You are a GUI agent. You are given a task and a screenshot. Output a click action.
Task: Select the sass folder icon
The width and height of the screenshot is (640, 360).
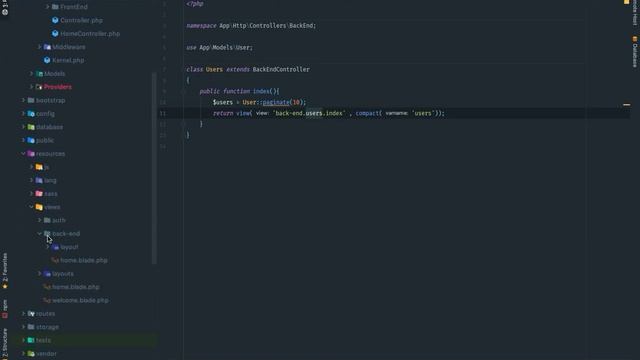(x=39, y=193)
